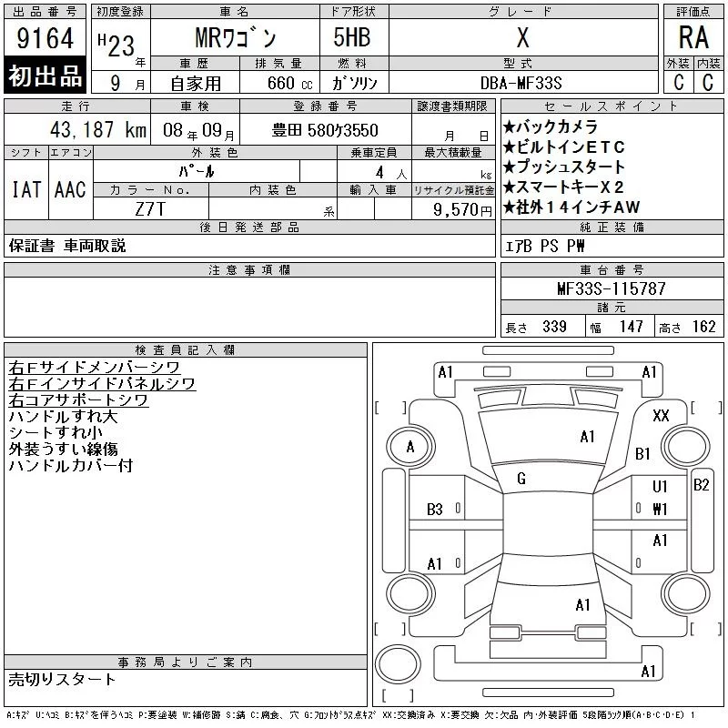Click the B3 mark on the left door
The width and height of the screenshot is (728, 728).
pos(435,510)
